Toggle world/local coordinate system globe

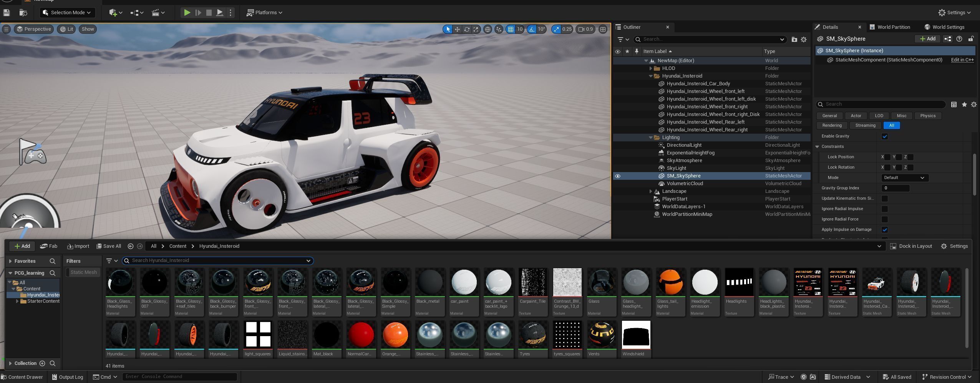tap(488, 29)
